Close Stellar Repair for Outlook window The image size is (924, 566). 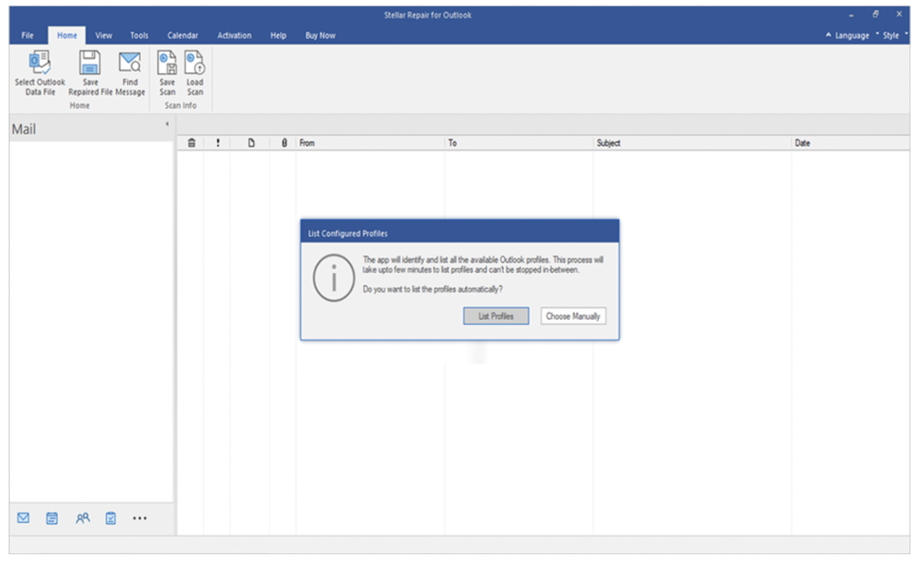[x=899, y=14]
